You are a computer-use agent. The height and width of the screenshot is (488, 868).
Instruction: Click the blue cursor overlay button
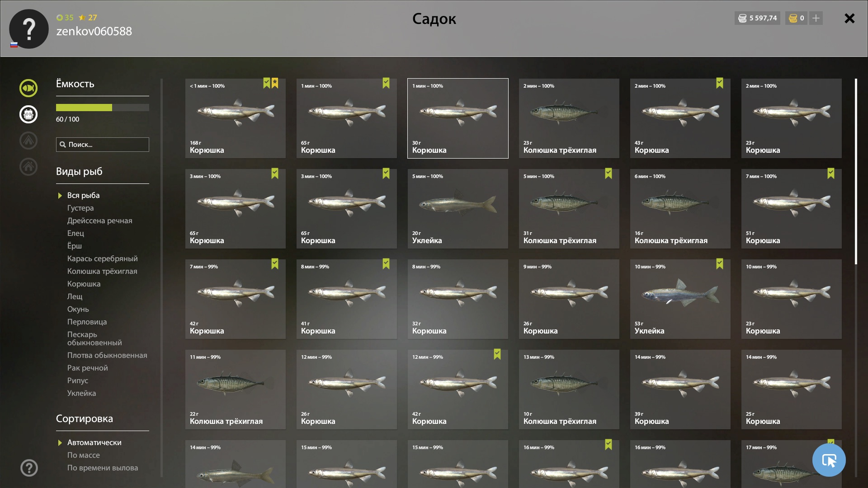[x=829, y=460]
